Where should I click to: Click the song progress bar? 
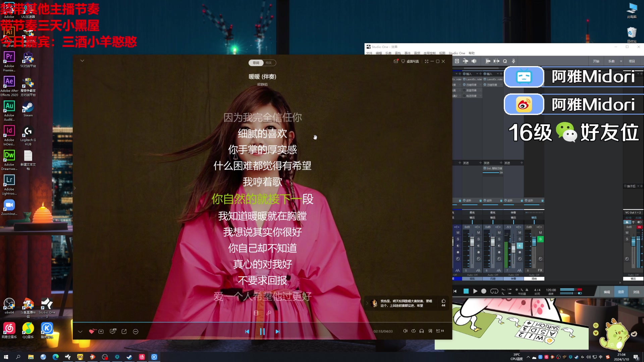coord(262,322)
